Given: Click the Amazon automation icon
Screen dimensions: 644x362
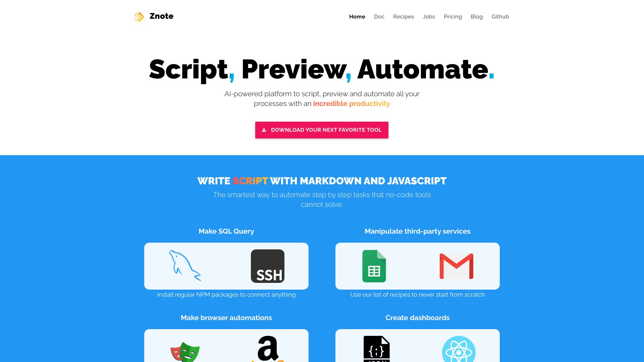Looking at the screenshot, I should coord(267,349).
